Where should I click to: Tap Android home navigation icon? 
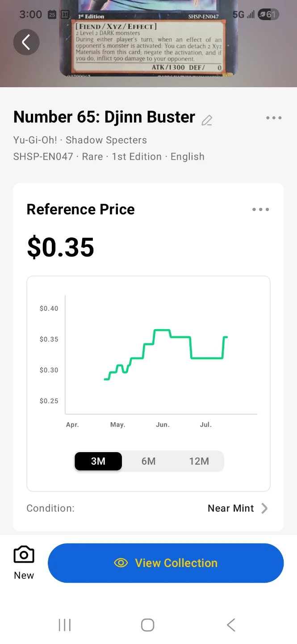(x=148, y=625)
